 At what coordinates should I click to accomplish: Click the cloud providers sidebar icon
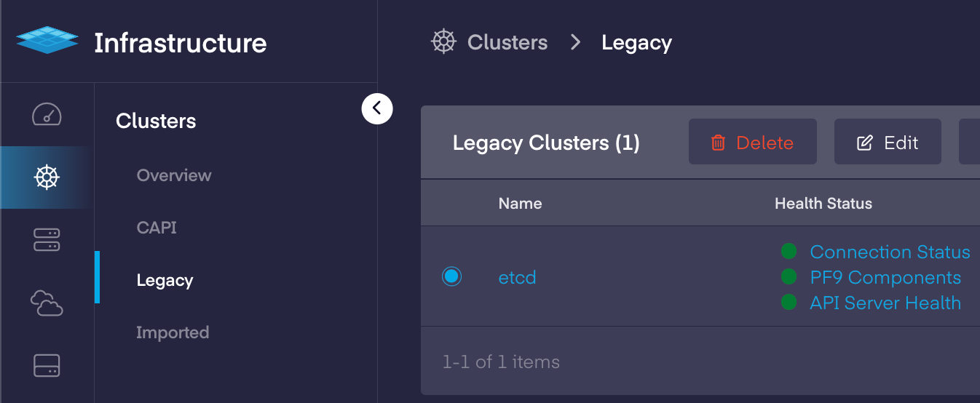(47, 302)
